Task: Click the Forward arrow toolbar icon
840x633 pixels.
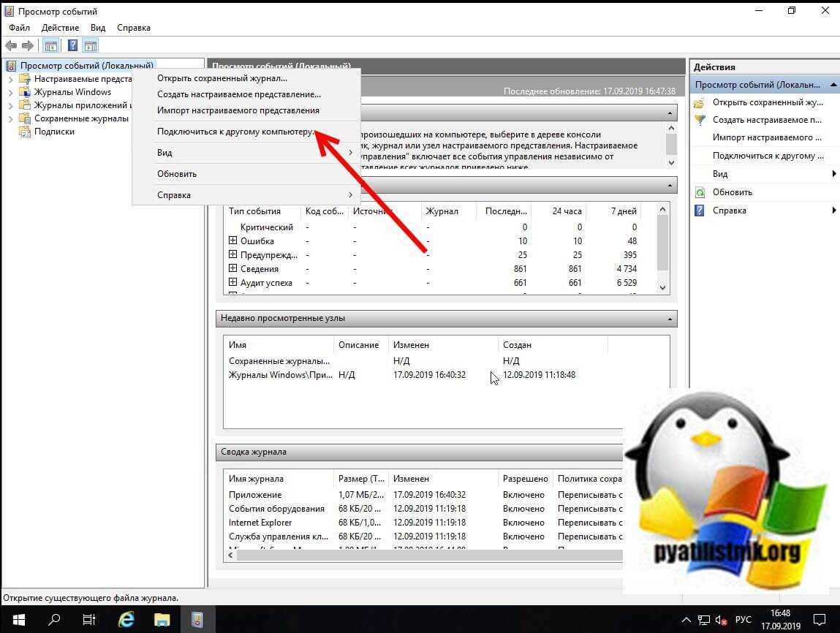Action: coord(27,45)
